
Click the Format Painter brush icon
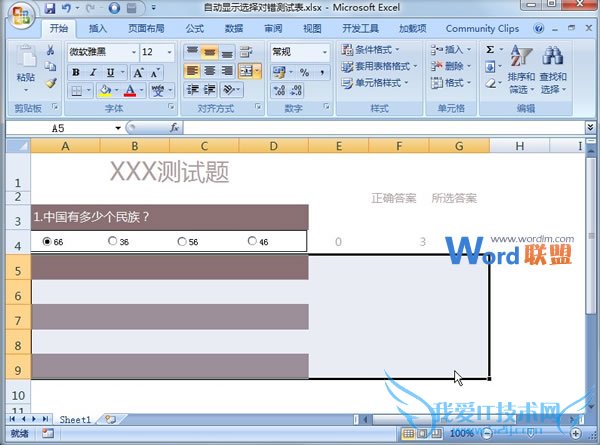tap(51, 83)
